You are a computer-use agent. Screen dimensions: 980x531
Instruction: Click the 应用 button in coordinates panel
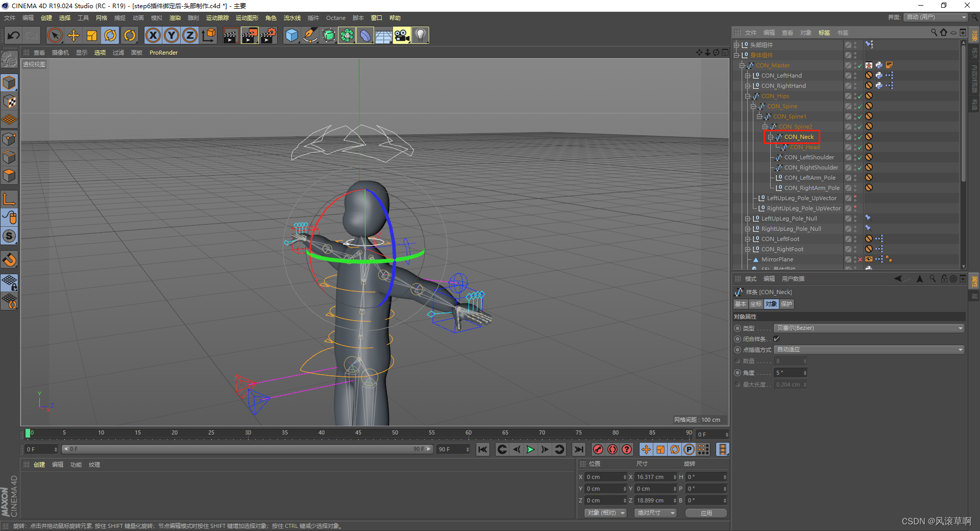point(706,513)
